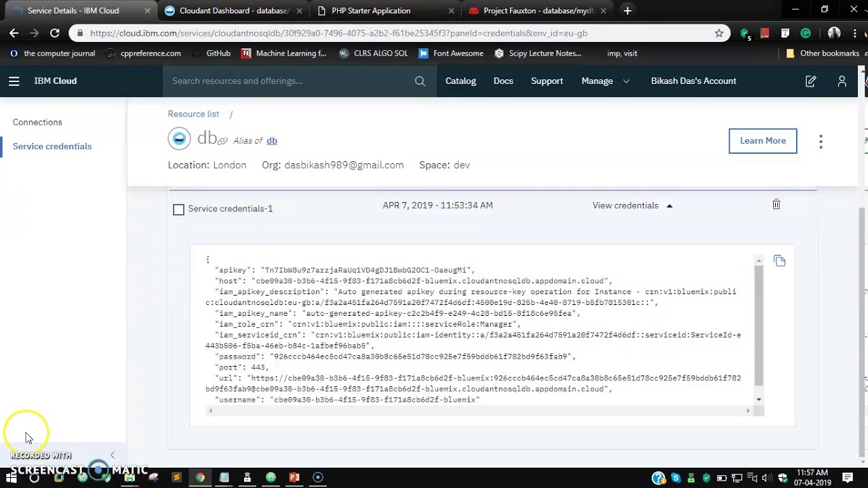Open Chrome profile avatar
This screenshot has height=488, width=868.
[834, 33]
